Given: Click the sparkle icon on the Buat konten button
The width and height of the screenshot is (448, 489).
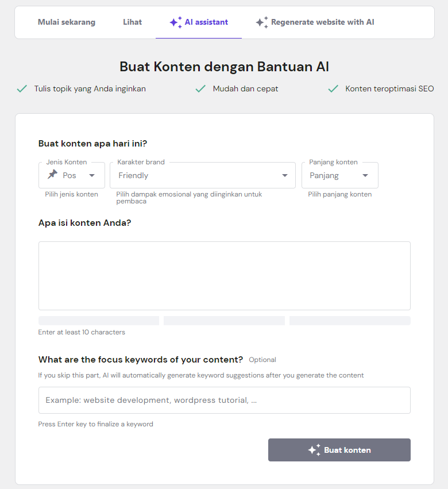Looking at the screenshot, I should pos(314,450).
